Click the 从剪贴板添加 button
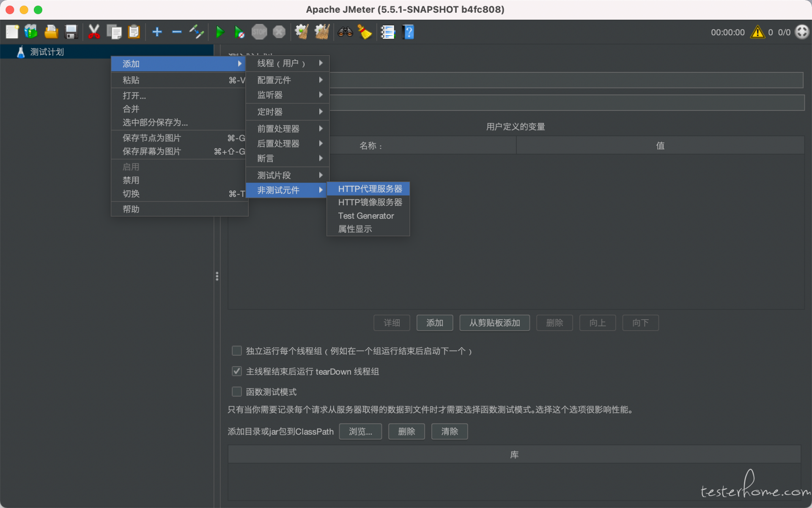Viewport: 812px width, 508px height. coord(494,323)
